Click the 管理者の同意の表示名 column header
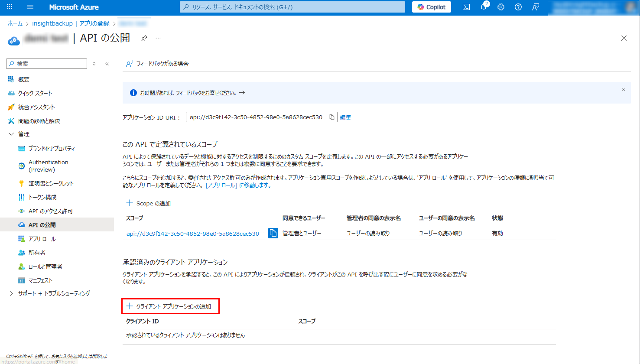Screen dimensions: 640x364 click(374, 218)
